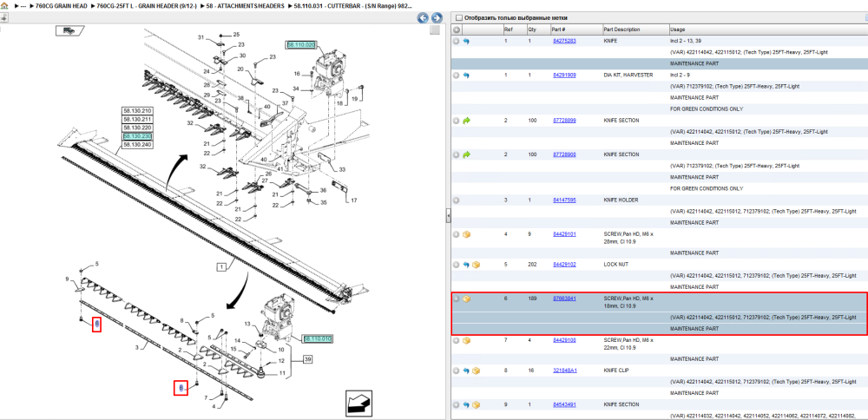Click the blue arrow icon for part 84275283
This screenshot has height=420, width=868.
click(x=466, y=41)
